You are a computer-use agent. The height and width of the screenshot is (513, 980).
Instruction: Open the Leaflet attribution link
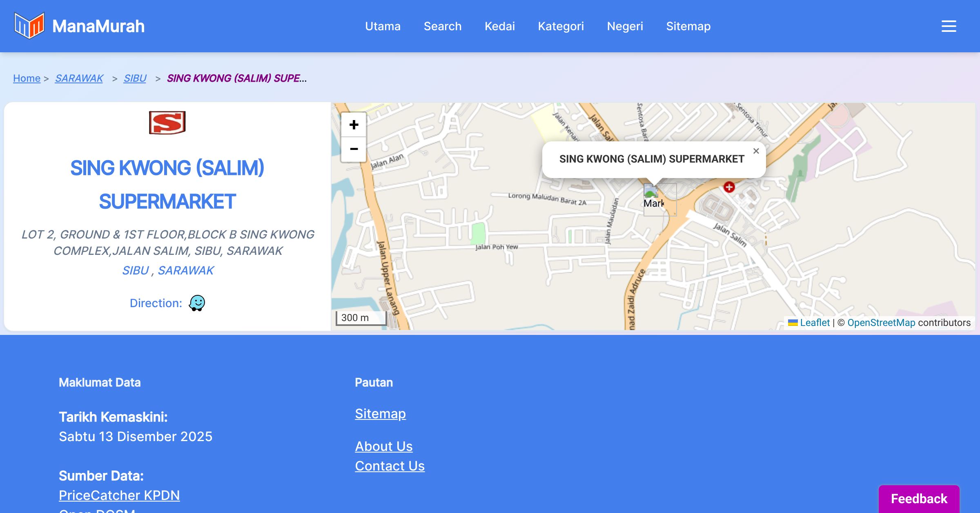click(x=815, y=323)
